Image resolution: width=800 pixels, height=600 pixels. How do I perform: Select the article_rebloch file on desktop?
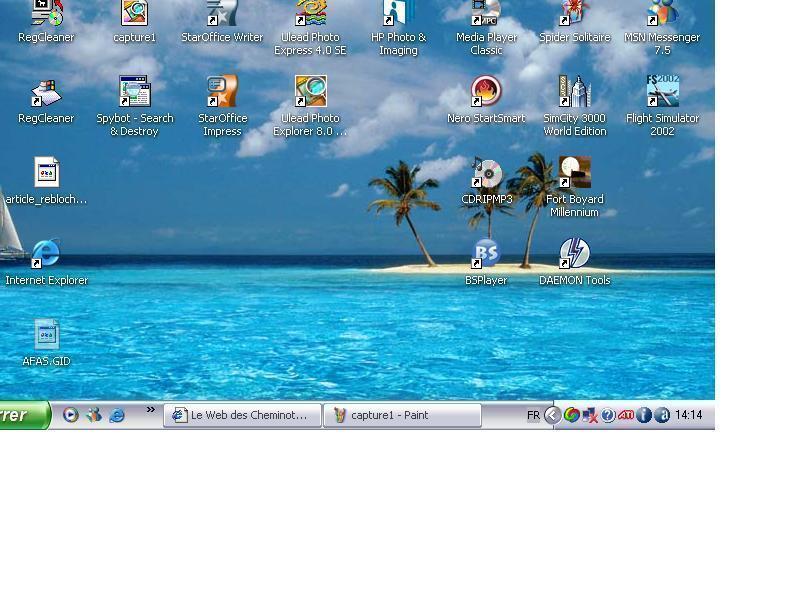tap(46, 173)
